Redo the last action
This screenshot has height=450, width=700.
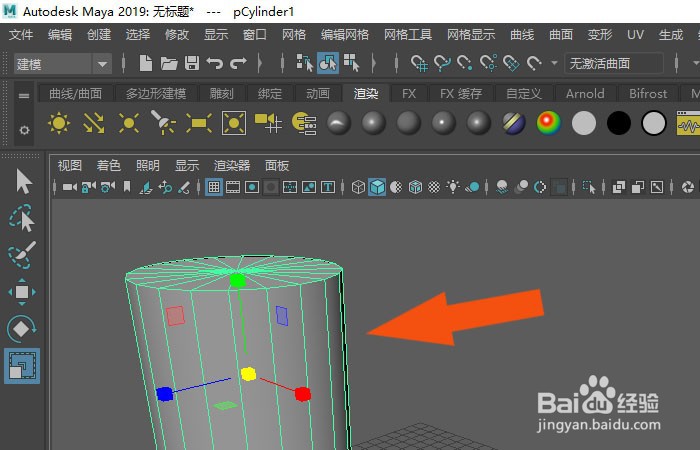238,63
